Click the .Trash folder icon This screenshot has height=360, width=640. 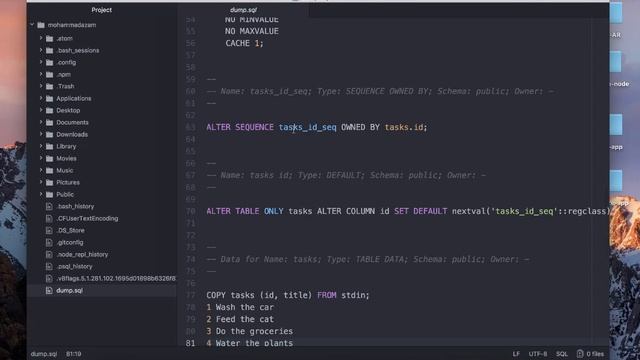(x=49, y=86)
